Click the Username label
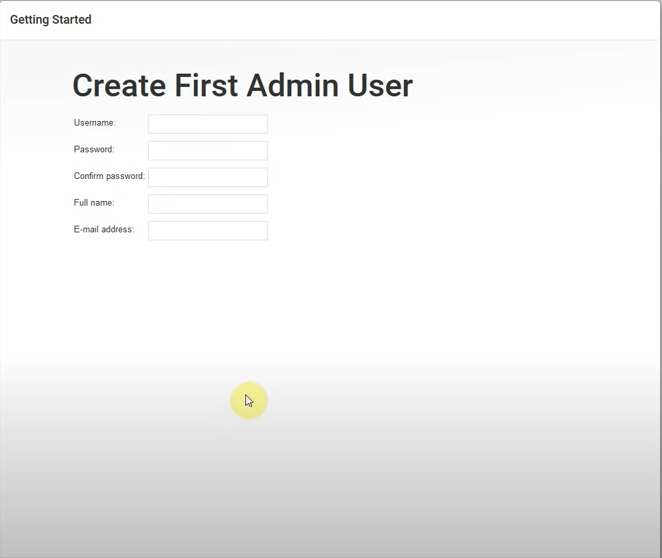The width and height of the screenshot is (662, 558). tap(95, 123)
